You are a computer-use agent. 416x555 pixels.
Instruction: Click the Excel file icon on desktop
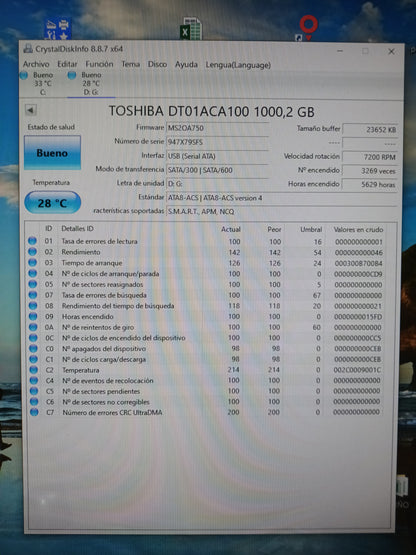191,29
